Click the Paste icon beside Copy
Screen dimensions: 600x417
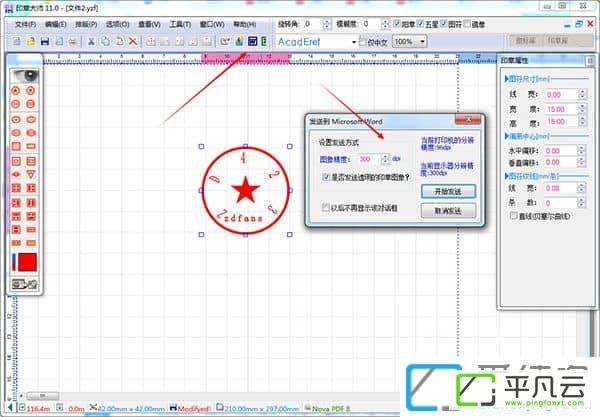point(119,41)
